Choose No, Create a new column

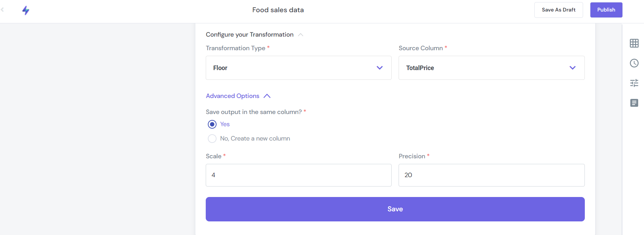[212, 139]
